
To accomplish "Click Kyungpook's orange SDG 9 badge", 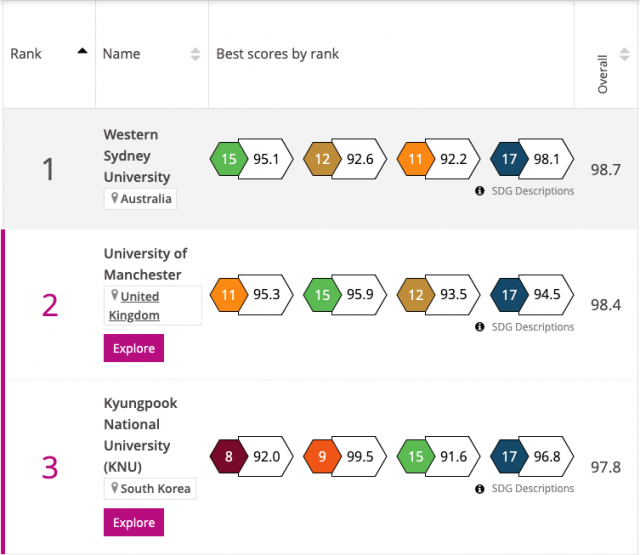I will (323, 456).
